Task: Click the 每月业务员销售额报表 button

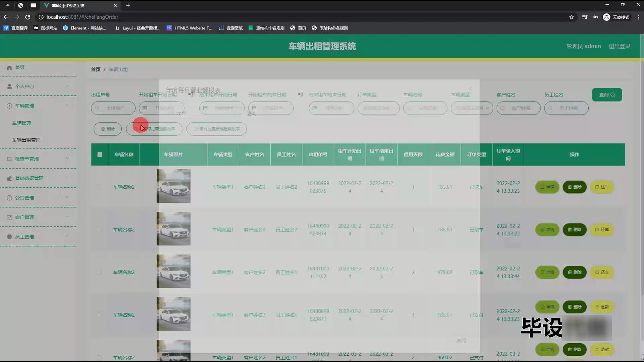Action: point(216,129)
